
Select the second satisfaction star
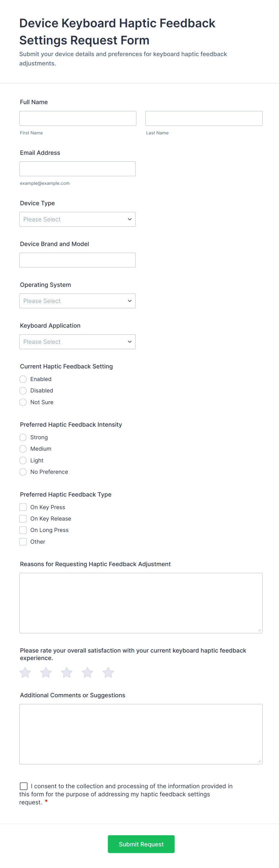(46, 673)
